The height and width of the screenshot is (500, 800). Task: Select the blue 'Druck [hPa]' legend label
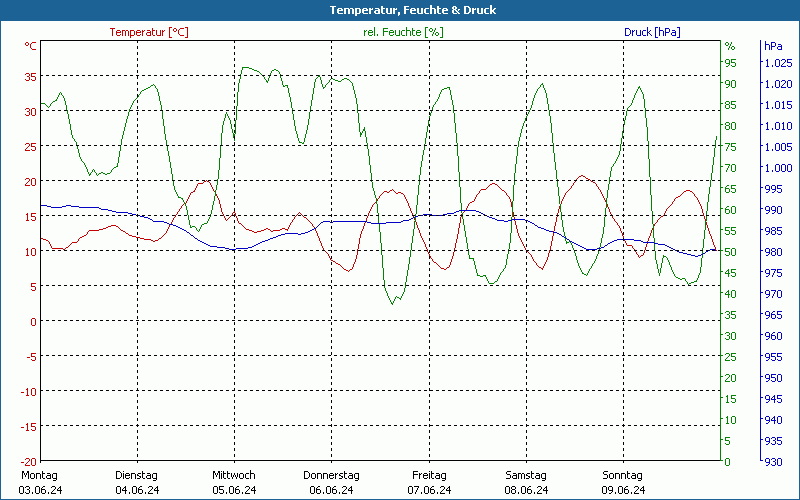pos(652,32)
